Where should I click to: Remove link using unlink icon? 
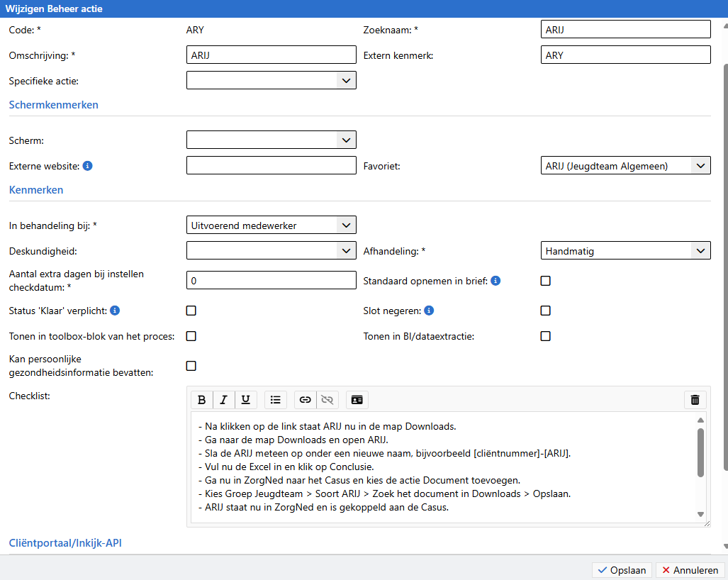pyautogui.click(x=327, y=400)
